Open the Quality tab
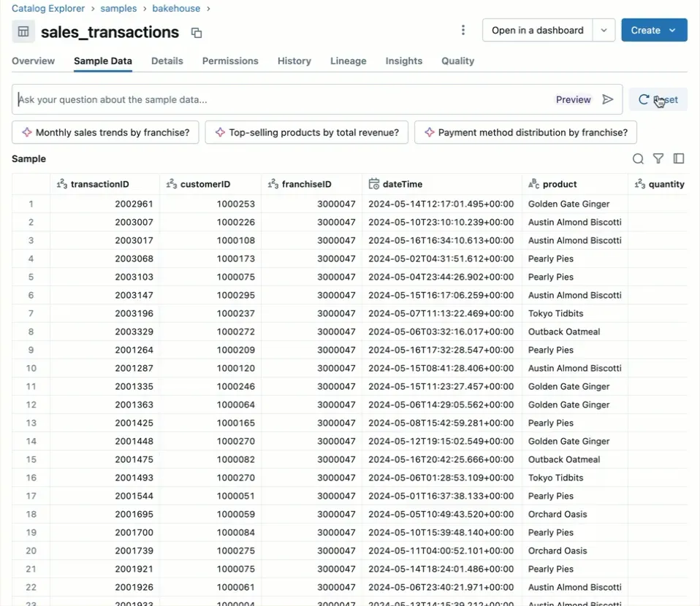Viewport: 700px width, 606px height. click(x=457, y=61)
